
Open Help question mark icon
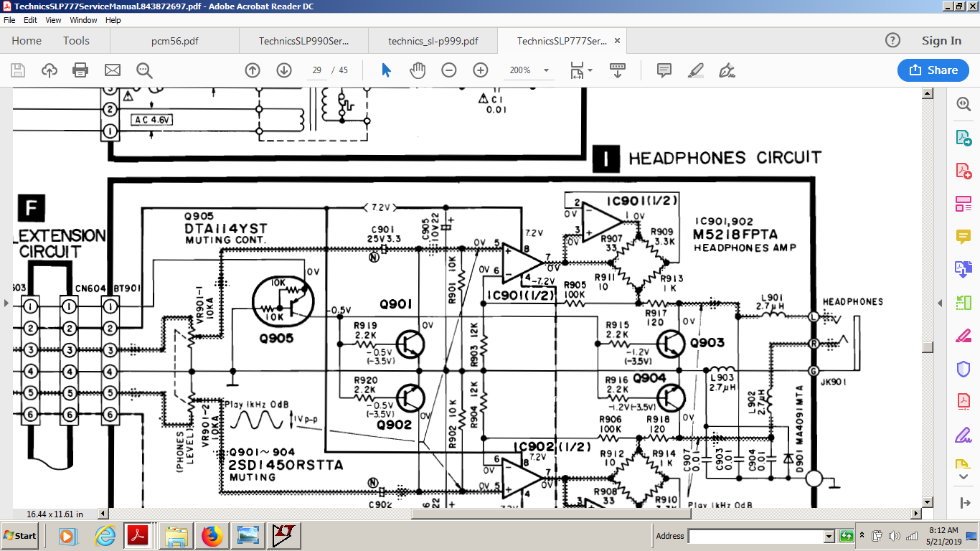[x=892, y=40]
